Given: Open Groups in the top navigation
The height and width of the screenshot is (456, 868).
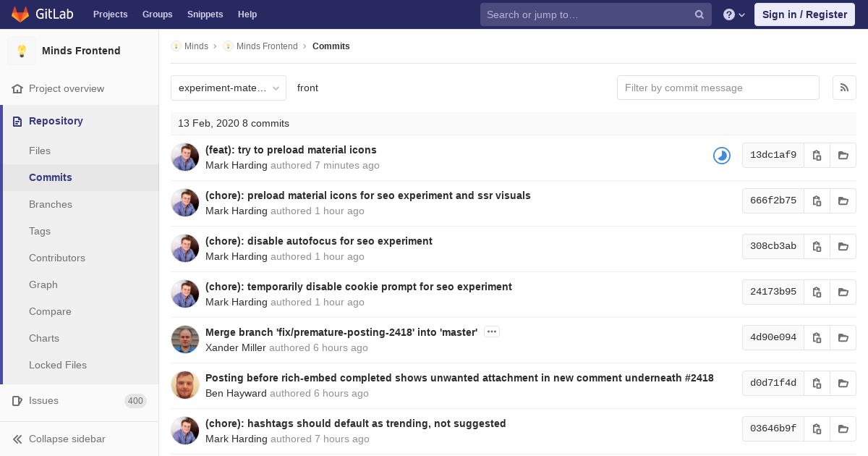Looking at the screenshot, I should 157,14.
